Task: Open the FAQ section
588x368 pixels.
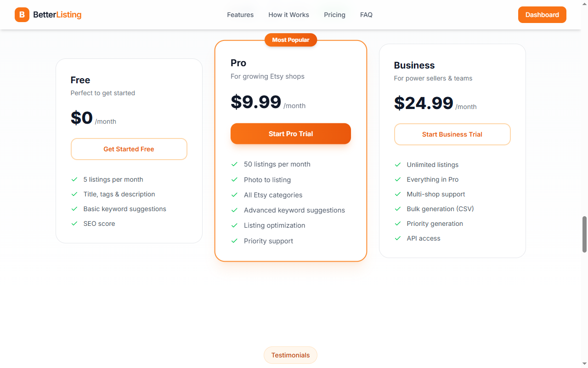Action: pyautogui.click(x=366, y=15)
